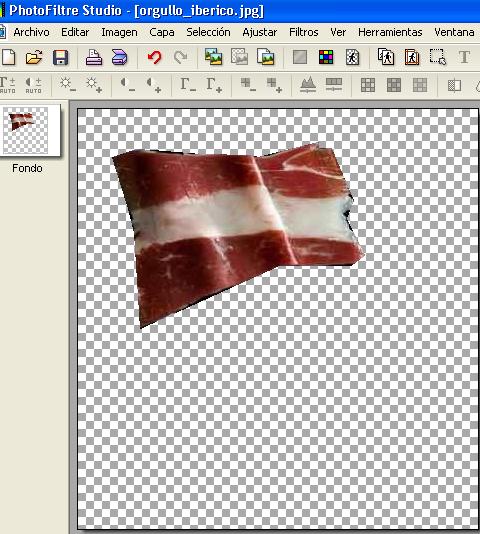Click the Brightness plus icon
Viewport: 480px width, 534px height.
(94, 84)
